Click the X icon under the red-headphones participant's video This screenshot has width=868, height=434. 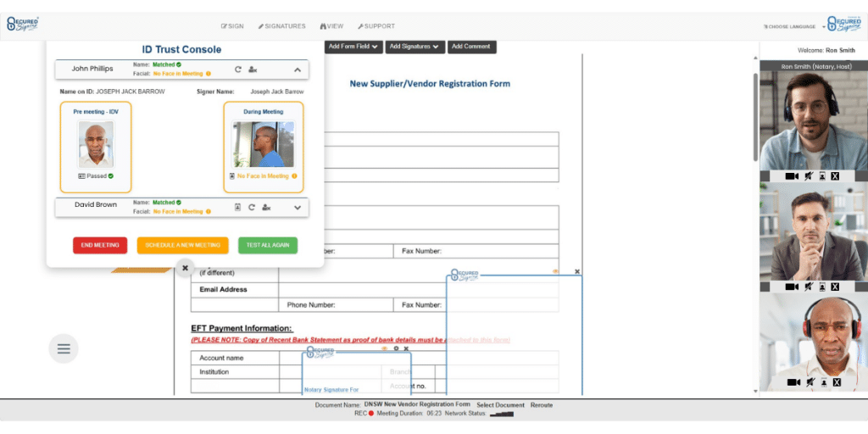(837, 382)
